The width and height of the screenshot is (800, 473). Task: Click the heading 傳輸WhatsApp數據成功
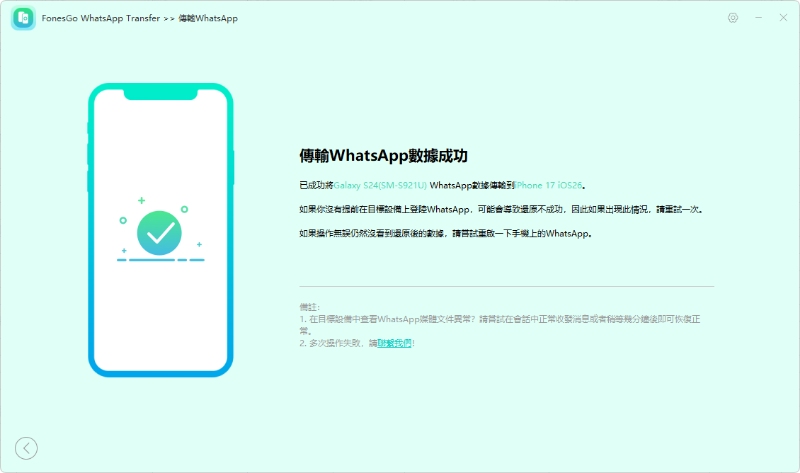pos(383,156)
